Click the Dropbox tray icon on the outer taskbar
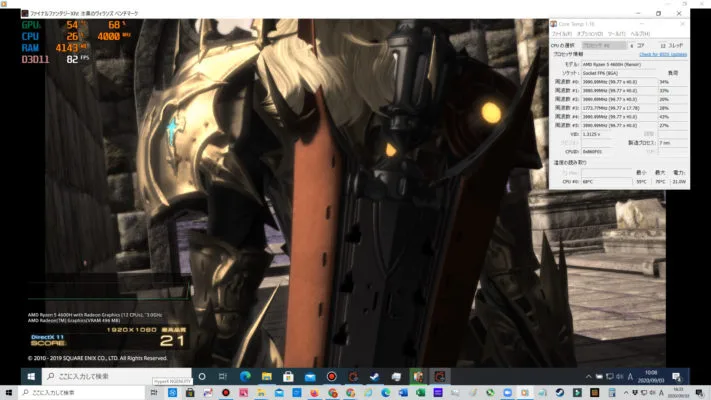711x400 pixels. tap(635, 393)
